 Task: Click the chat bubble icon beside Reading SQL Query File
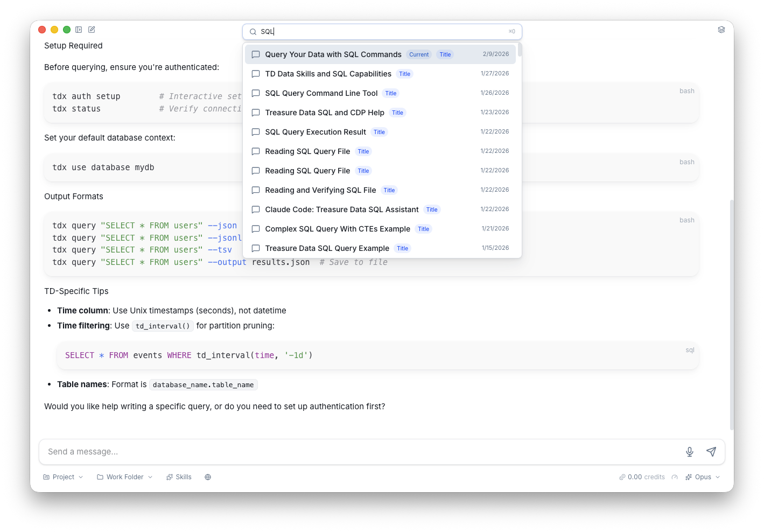(x=256, y=151)
